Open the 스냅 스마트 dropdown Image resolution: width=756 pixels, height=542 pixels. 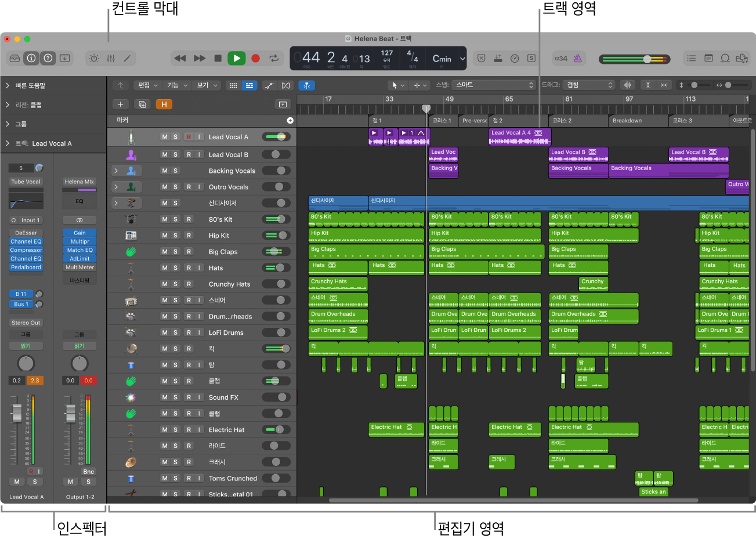[x=494, y=85]
